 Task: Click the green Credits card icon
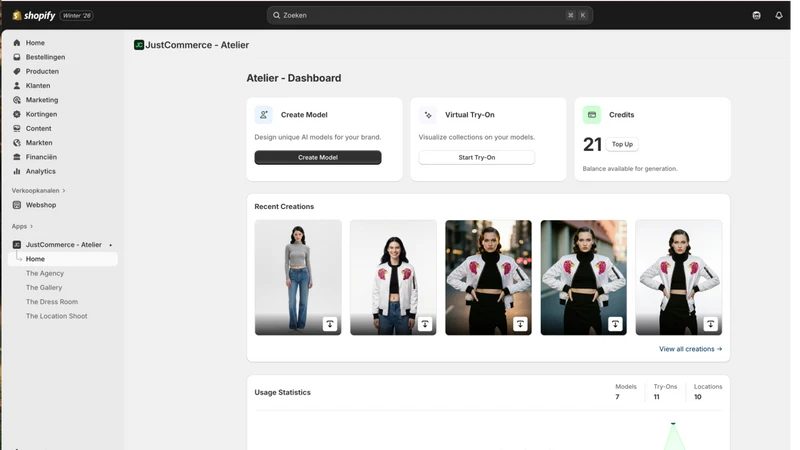click(x=592, y=115)
